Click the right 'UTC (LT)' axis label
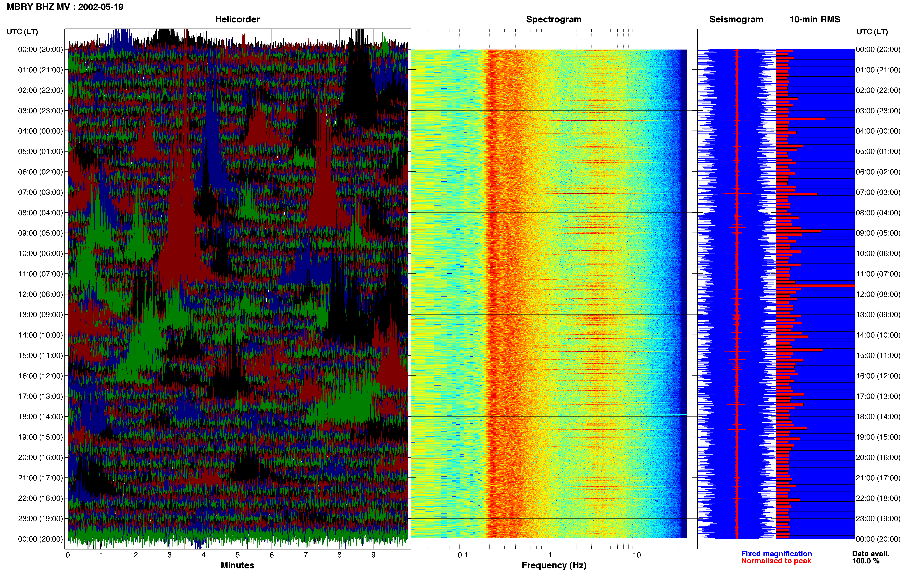The height and width of the screenshot is (578, 924). point(872,32)
